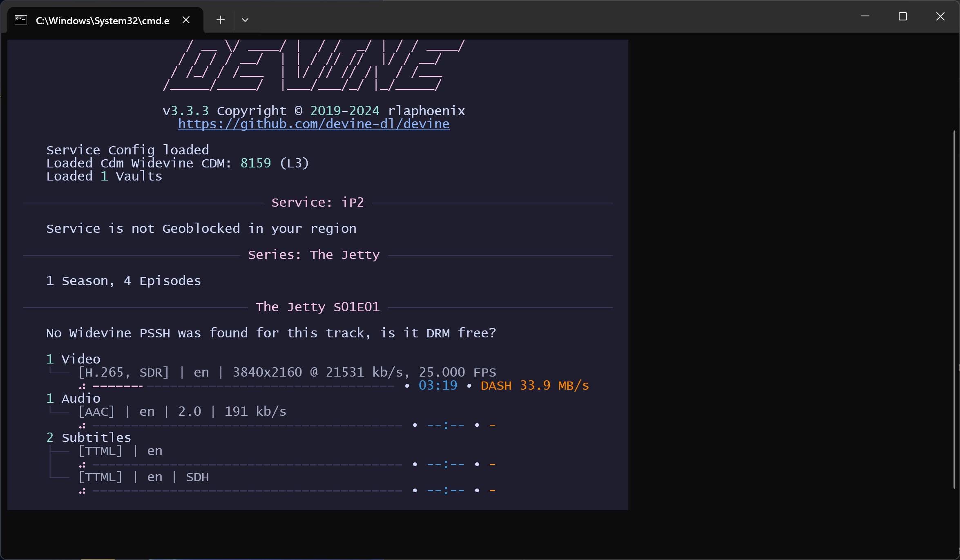Click the video download progress bar
This screenshot has width=960, height=560.
point(243,386)
